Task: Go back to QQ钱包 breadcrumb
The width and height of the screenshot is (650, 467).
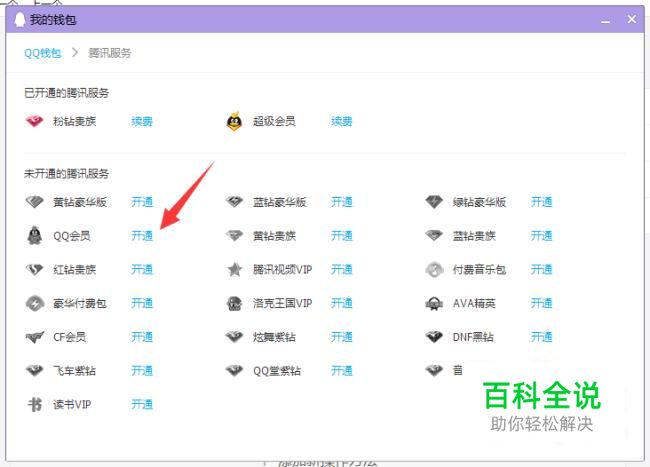Action: tap(43, 53)
